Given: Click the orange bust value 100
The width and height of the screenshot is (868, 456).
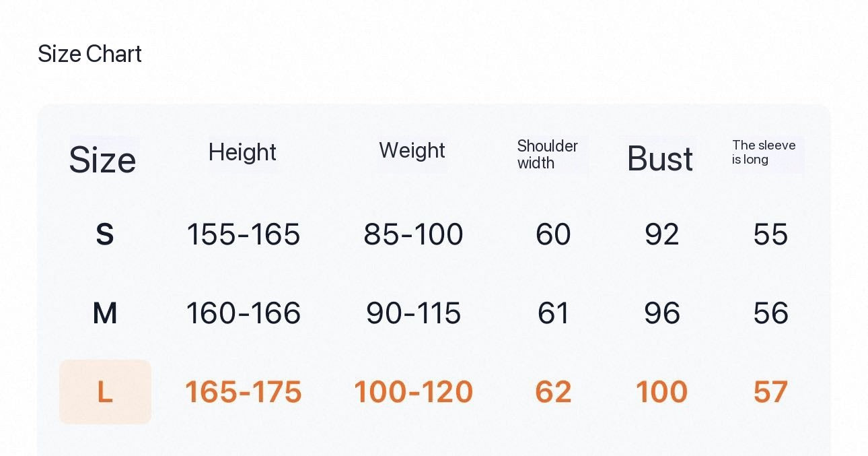Looking at the screenshot, I should (662, 392).
